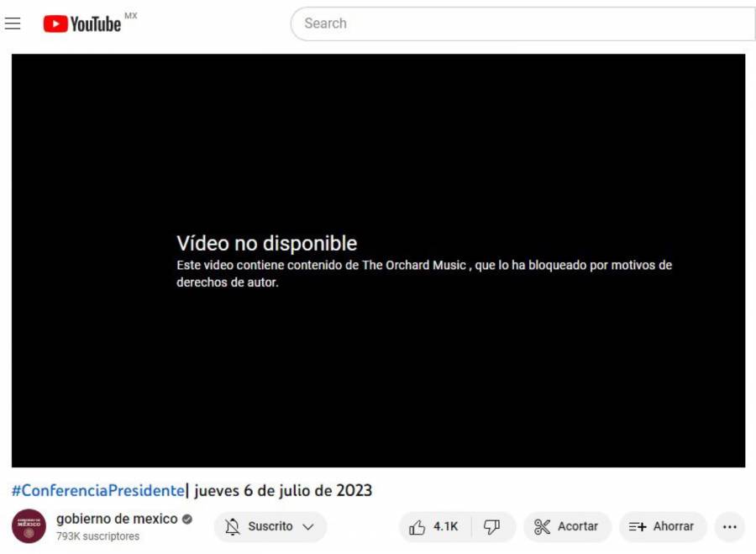The image size is (756, 554).
Task: Click the thumbs-down dislike icon
Action: (x=491, y=526)
